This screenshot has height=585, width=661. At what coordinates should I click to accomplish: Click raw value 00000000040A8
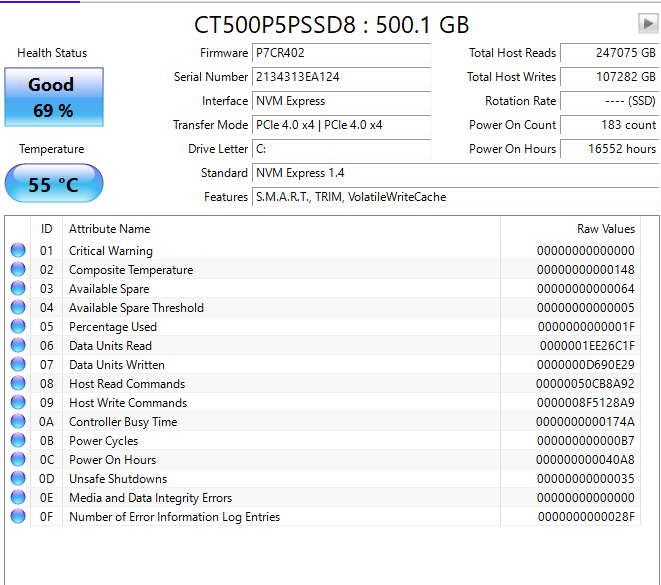[x=585, y=459]
